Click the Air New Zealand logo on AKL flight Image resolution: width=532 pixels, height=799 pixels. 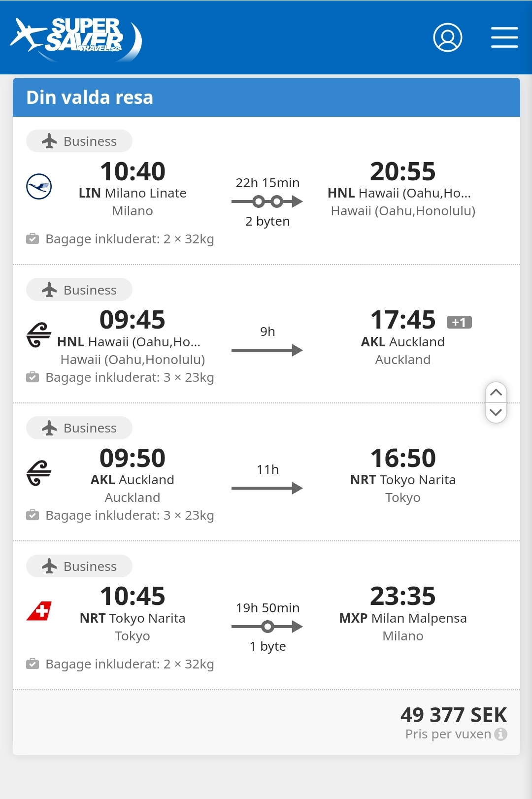pos(39,473)
